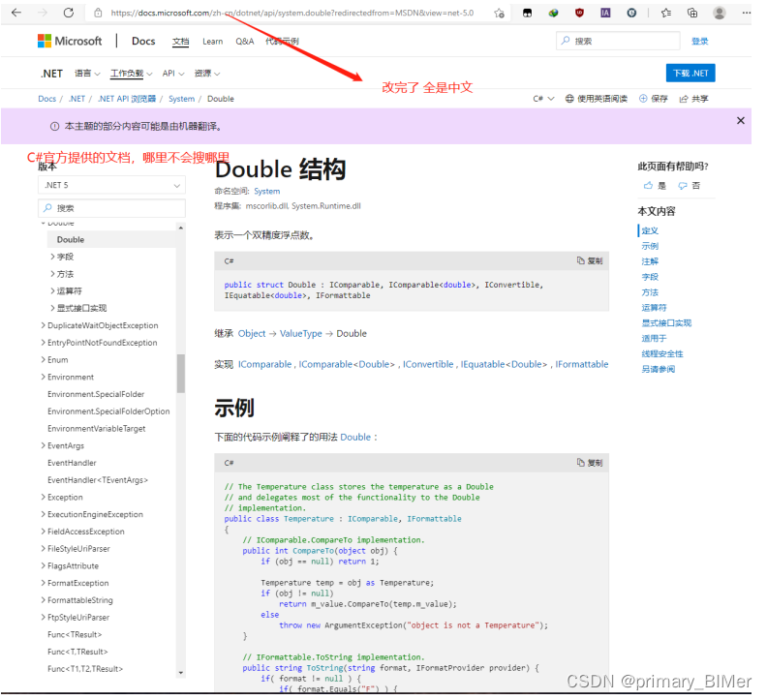Open the .NET 5 version dropdown
Image resolution: width=767 pixels, height=700 pixels.
(x=111, y=185)
